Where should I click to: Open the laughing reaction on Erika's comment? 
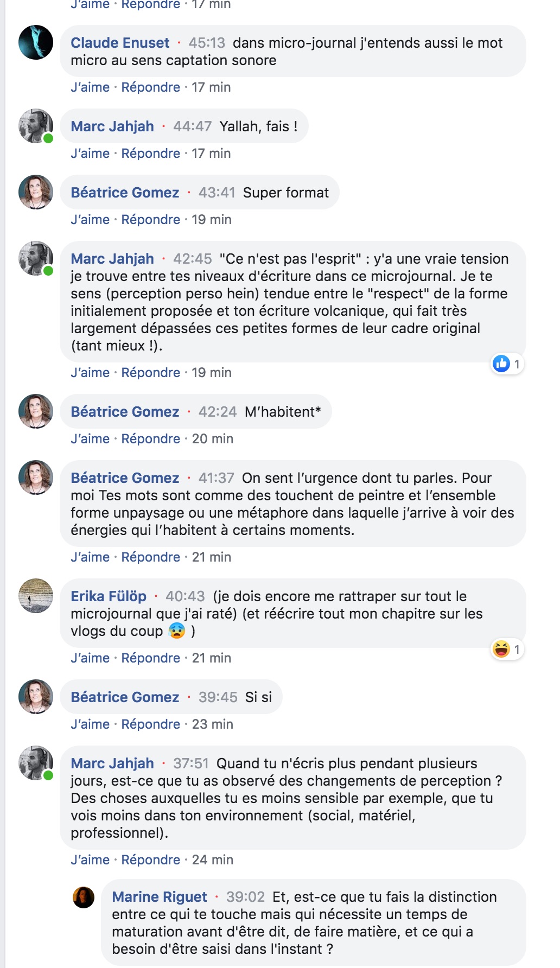(507, 649)
